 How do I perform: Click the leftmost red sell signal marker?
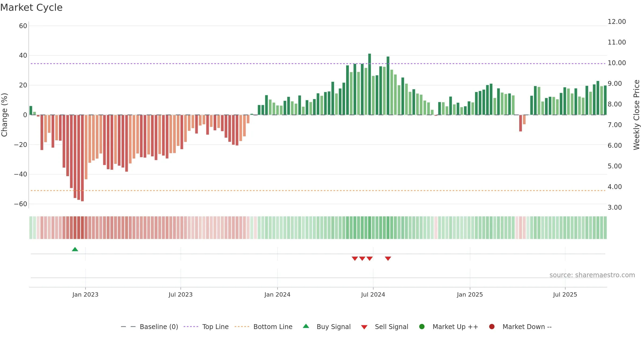pos(355,258)
